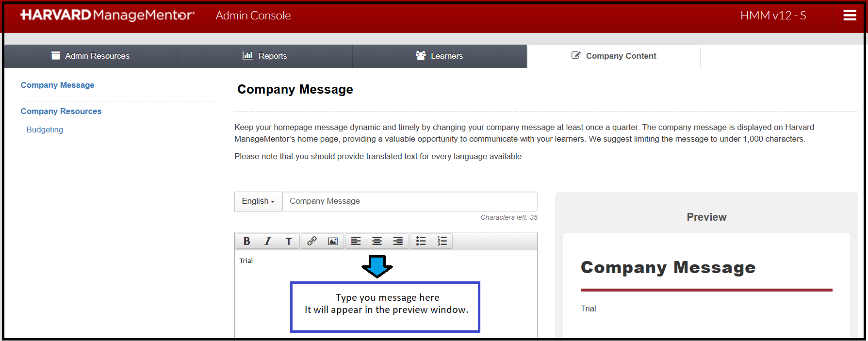Align text left in editor
The height and width of the screenshot is (341, 868).
tap(356, 241)
